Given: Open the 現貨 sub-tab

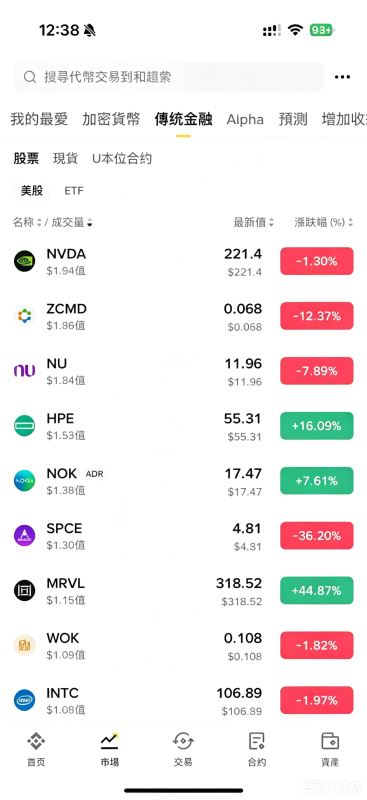Looking at the screenshot, I should tap(66, 159).
